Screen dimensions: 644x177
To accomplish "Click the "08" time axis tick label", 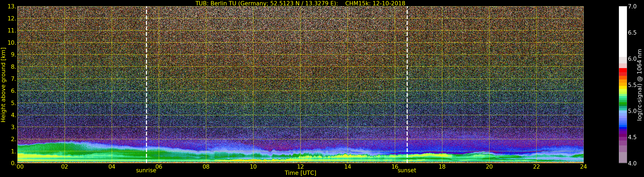I will click(206, 166).
